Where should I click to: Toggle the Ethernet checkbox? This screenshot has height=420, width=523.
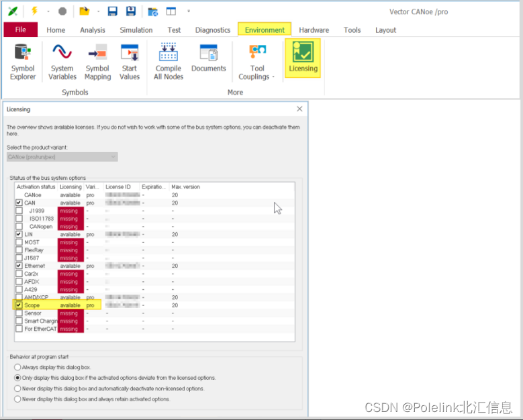click(19, 266)
